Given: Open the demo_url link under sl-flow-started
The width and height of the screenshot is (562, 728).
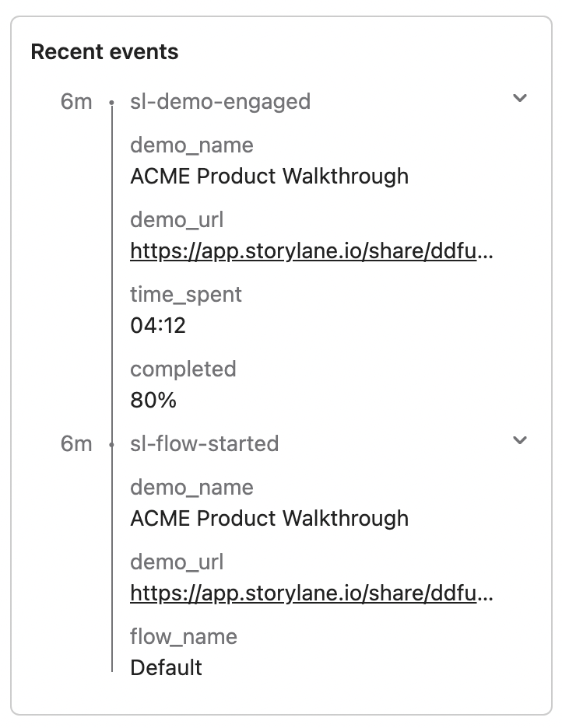Looking at the screenshot, I should pyautogui.click(x=311, y=593).
